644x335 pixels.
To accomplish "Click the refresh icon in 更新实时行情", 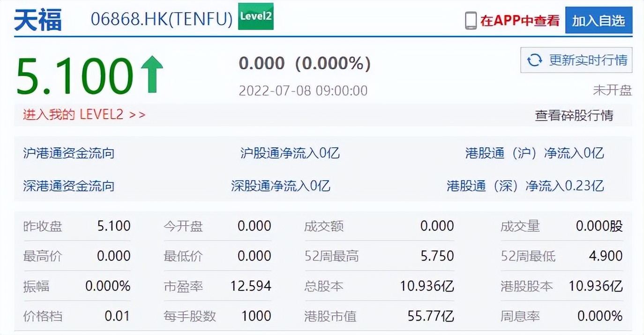I will pyautogui.click(x=534, y=60).
